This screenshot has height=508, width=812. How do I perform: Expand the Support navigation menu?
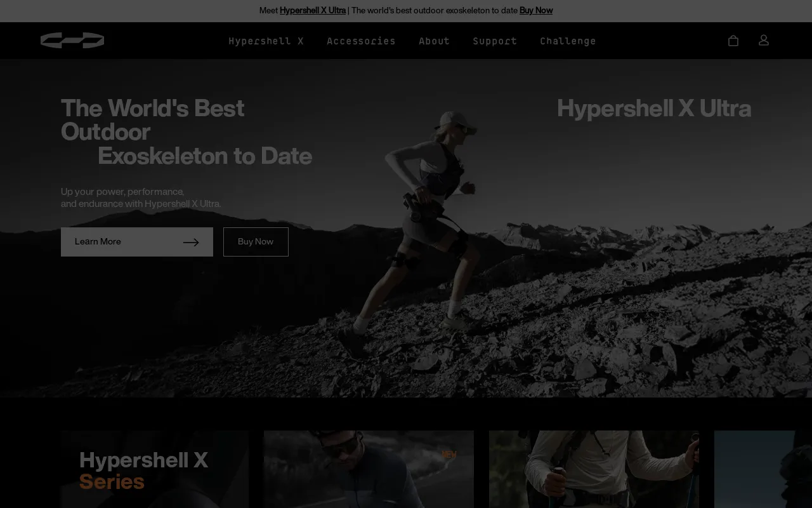tap(495, 41)
